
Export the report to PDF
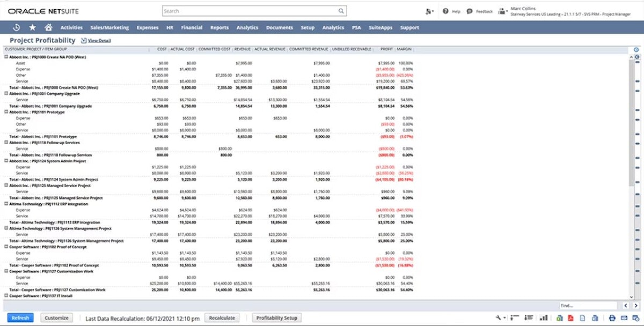click(570, 317)
